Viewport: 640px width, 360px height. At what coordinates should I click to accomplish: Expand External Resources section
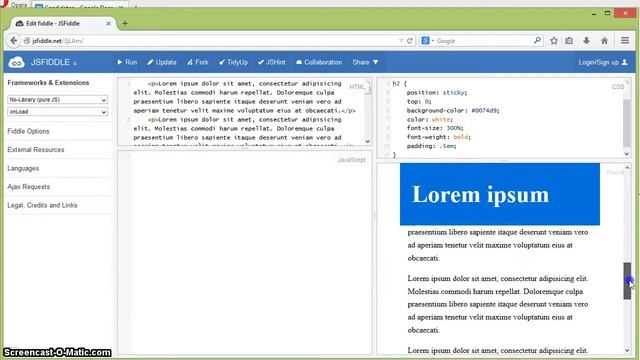pos(36,150)
